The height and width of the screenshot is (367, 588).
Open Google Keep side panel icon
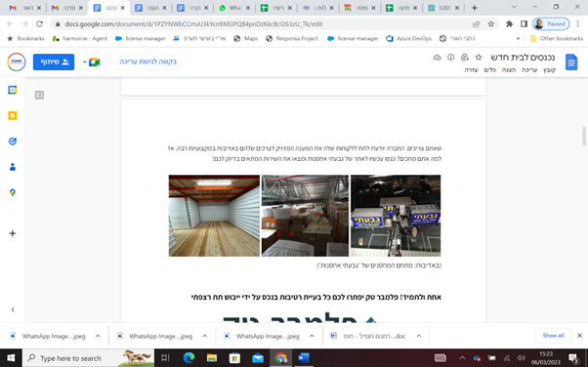click(x=13, y=115)
